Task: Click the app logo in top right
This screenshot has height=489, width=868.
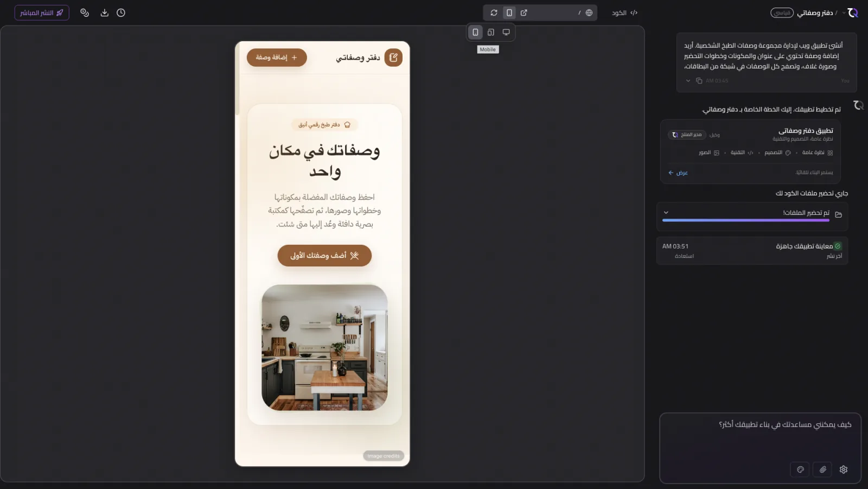Action: [x=853, y=12]
